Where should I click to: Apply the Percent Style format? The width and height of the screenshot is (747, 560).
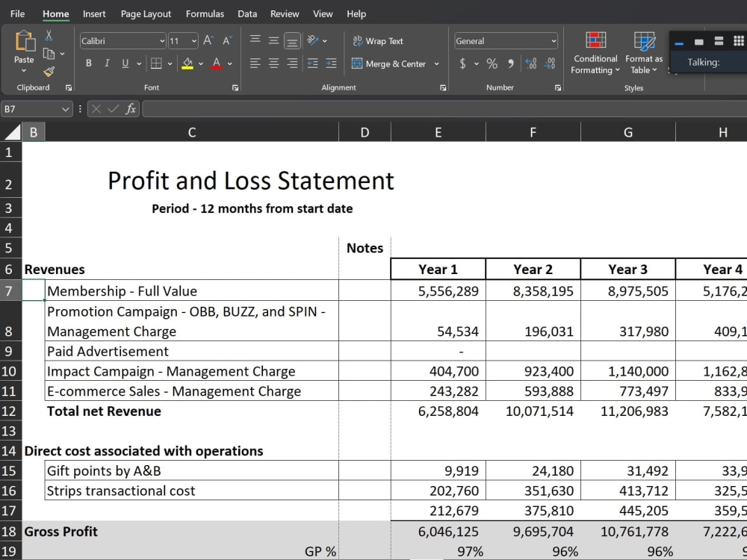tap(492, 63)
